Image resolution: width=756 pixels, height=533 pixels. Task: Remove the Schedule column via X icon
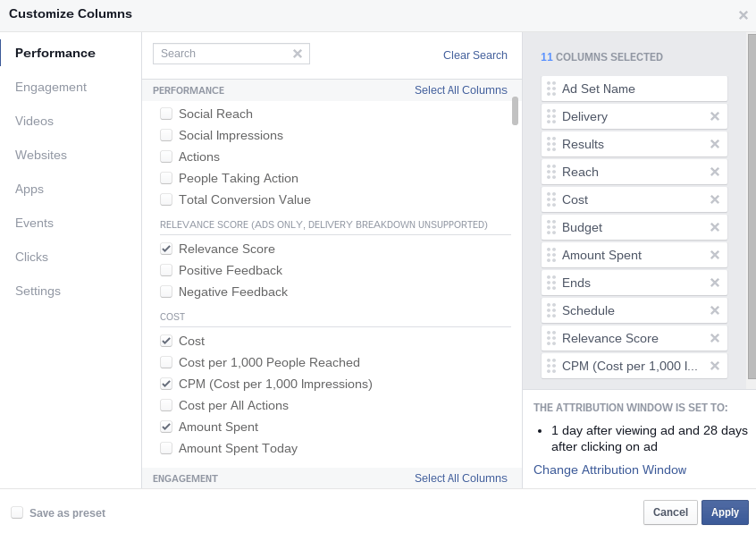(x=714, y=310)
